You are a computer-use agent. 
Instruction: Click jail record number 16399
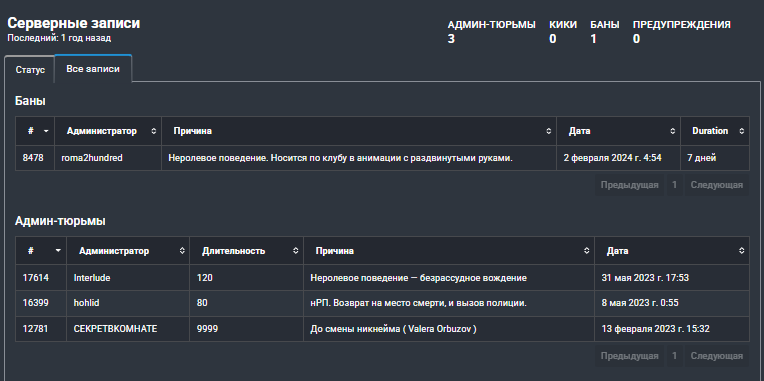pyautogui.click(x=35, y=303)
